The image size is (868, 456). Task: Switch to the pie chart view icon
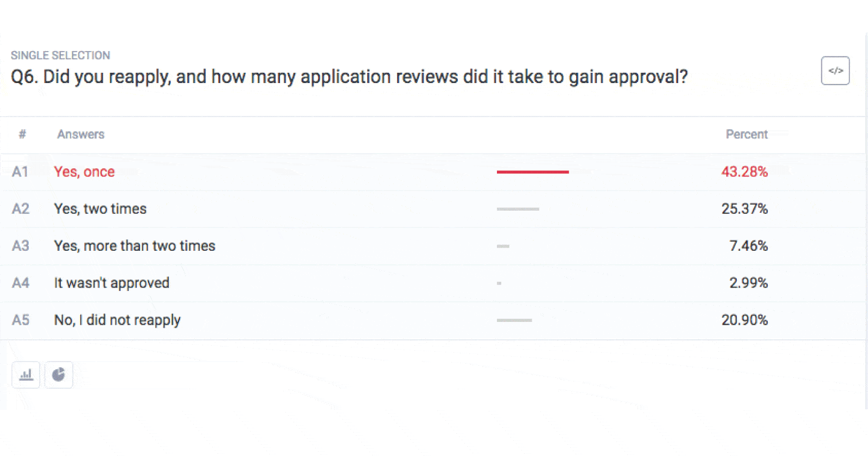59,375
